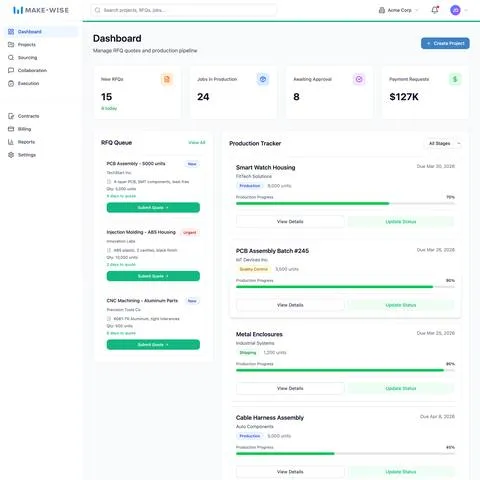Update Status for Metal Enclosures
Viewport: 480px width, 480px height.
click(x=401, y=388)
